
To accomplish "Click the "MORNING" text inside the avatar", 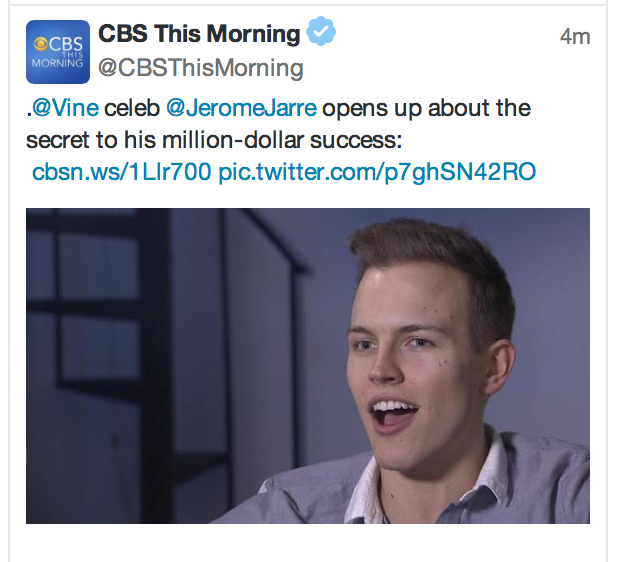I will pyautogui.click(x=57, y=62).
